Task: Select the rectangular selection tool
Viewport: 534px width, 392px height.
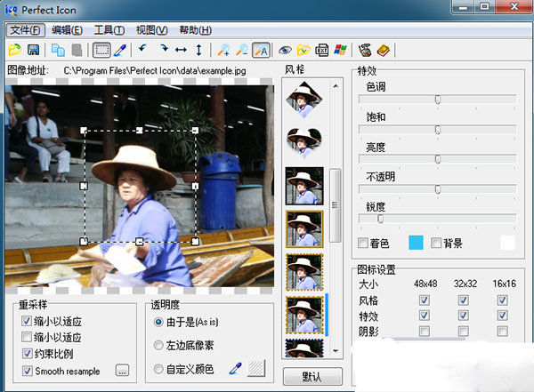Action: (x=101, y=51)
